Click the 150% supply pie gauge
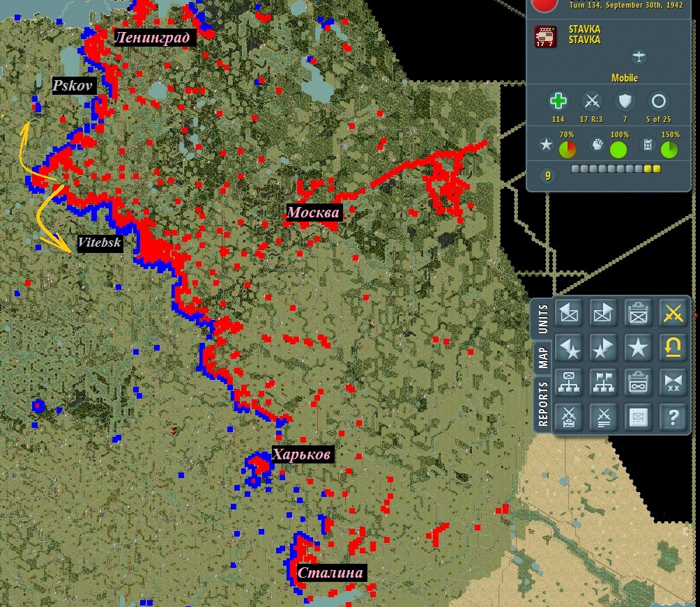The width and height of the screenshot is (700, 607). click(x=669, y=150)
